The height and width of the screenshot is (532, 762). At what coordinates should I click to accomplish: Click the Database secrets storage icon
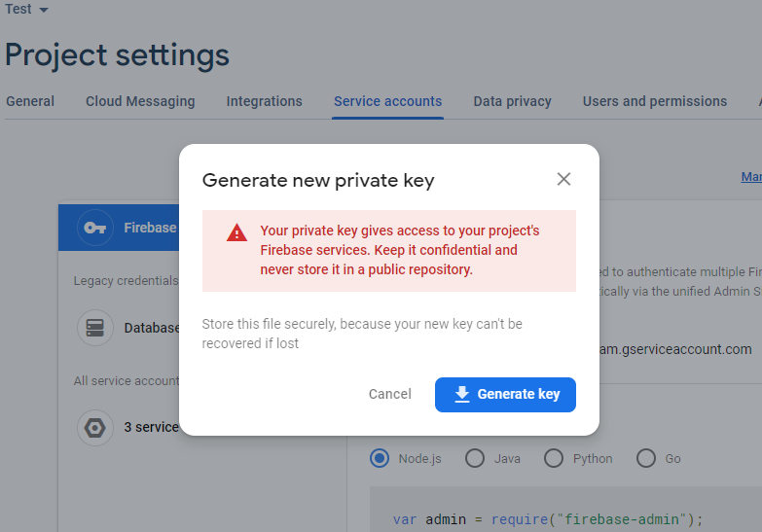point(94,328)
